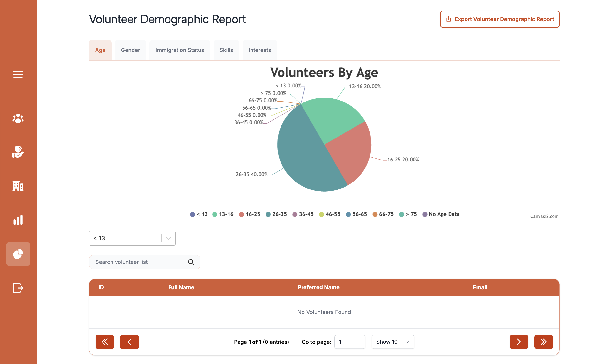The height and width of the screenshot is (364, 606).
Task: Toggle the No Age Data legend item
Action: coord(441,214)
